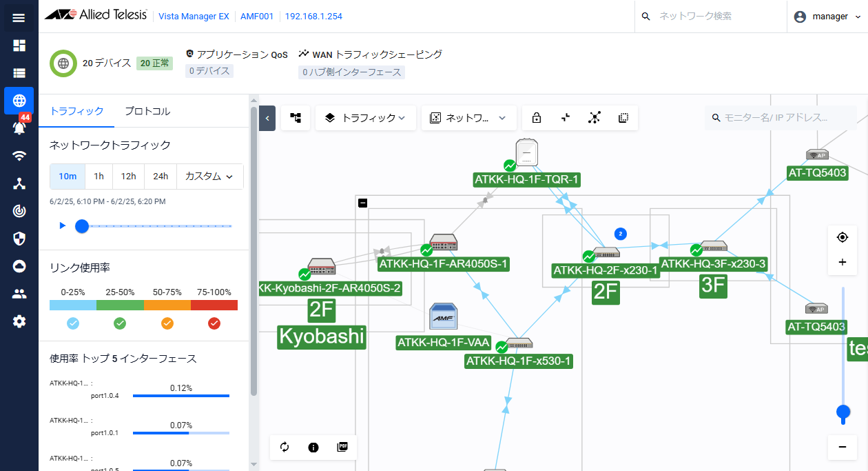Center the map with the locate target icon
The image size is (868, 471).
(x=842, y=237)
